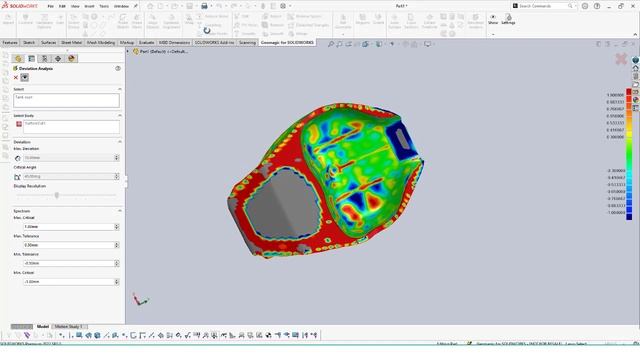Screen dimensions: 640x360
Task: Collapse the ribbon with the chevron arrow
Action: [635, 35]
